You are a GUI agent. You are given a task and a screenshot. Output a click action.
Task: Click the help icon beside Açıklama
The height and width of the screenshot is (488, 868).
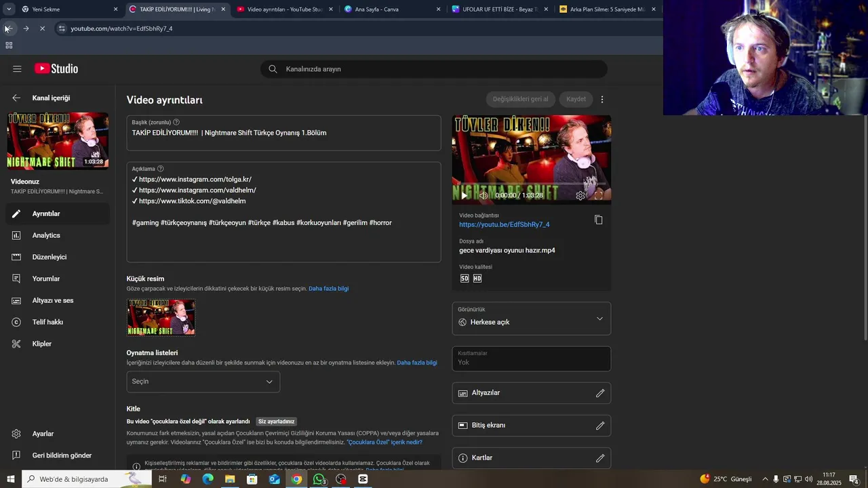(x=161, y=169)
